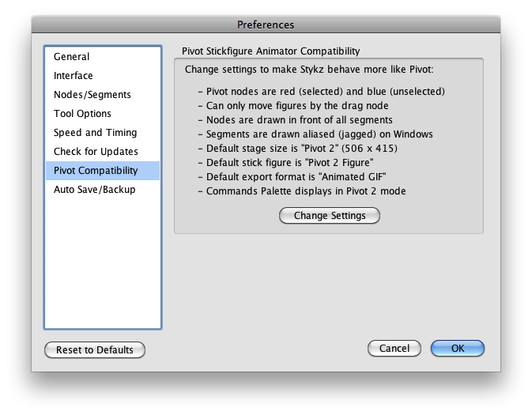This screenshot has width=532, height=419.
Task: Select Interface in the preferences list
Action: (x=103, y=76)
